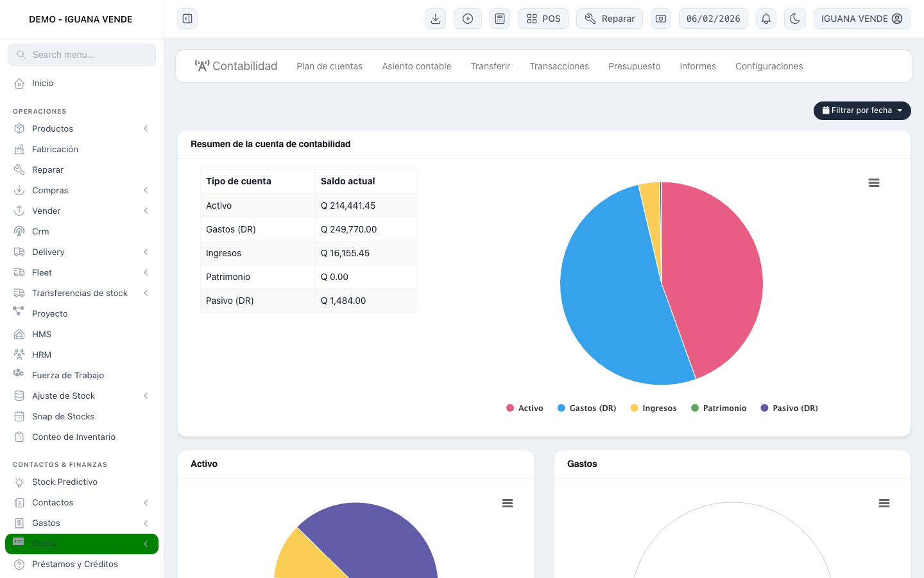Click the download icon in the top bar
Image resolution: width=924 pixels, height=578 pixels.
point(436,19)
